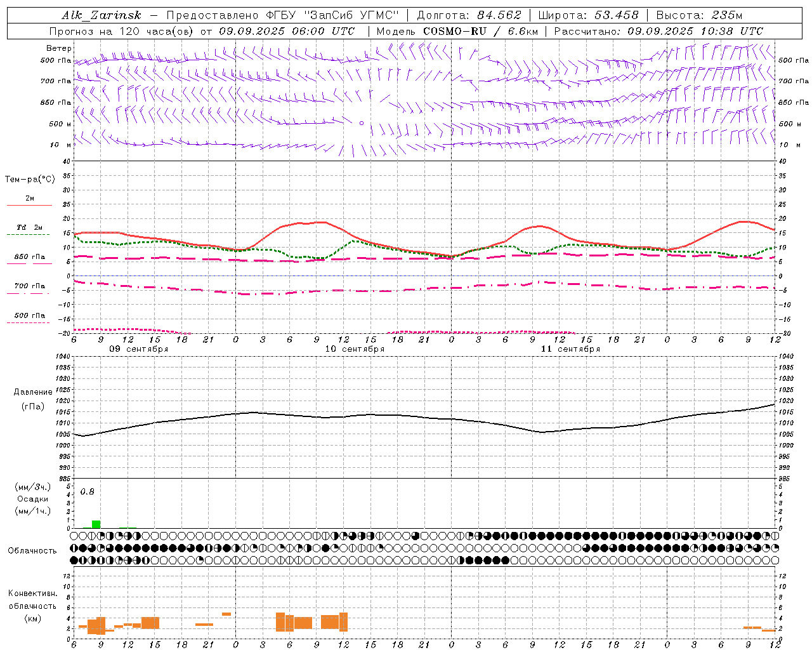Click the '(мм/3ч.)' precipitation unit label

click(x=33, y=487)
